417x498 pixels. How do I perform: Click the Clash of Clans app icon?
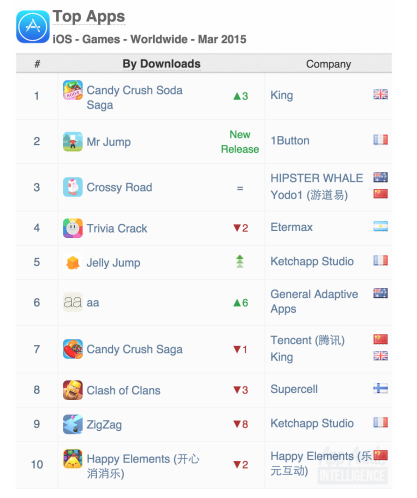click(x=73, y=390)
